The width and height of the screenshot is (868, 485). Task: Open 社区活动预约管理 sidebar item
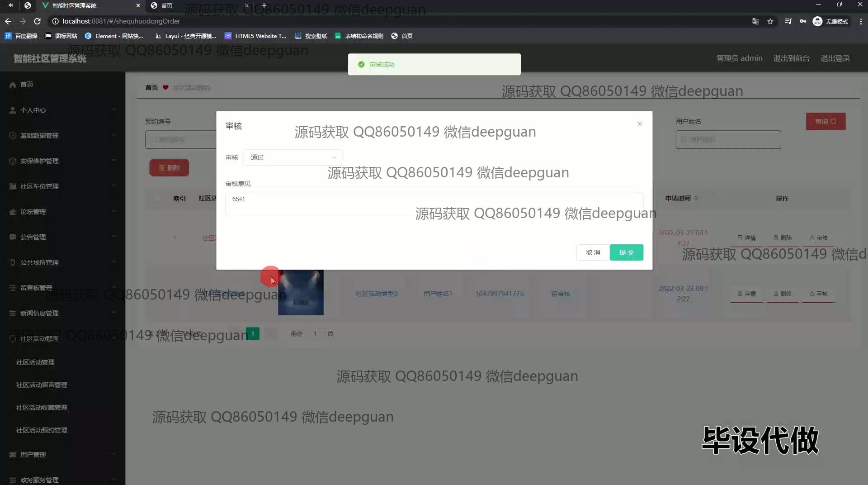point(42,430)
